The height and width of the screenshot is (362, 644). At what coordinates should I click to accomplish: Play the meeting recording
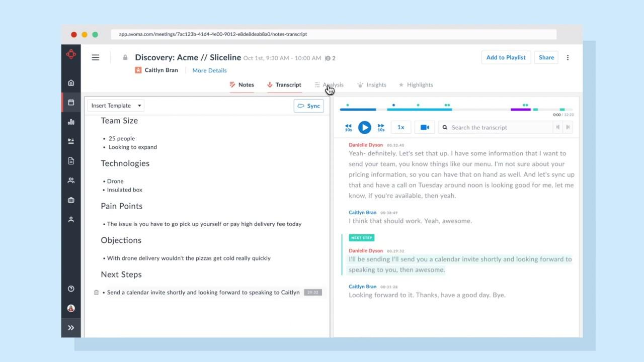365,127
